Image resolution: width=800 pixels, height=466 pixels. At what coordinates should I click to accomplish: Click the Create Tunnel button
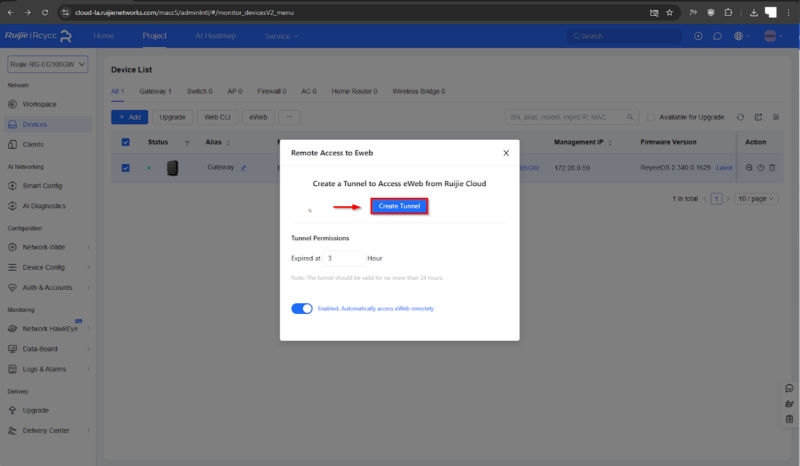coord(399,206)
